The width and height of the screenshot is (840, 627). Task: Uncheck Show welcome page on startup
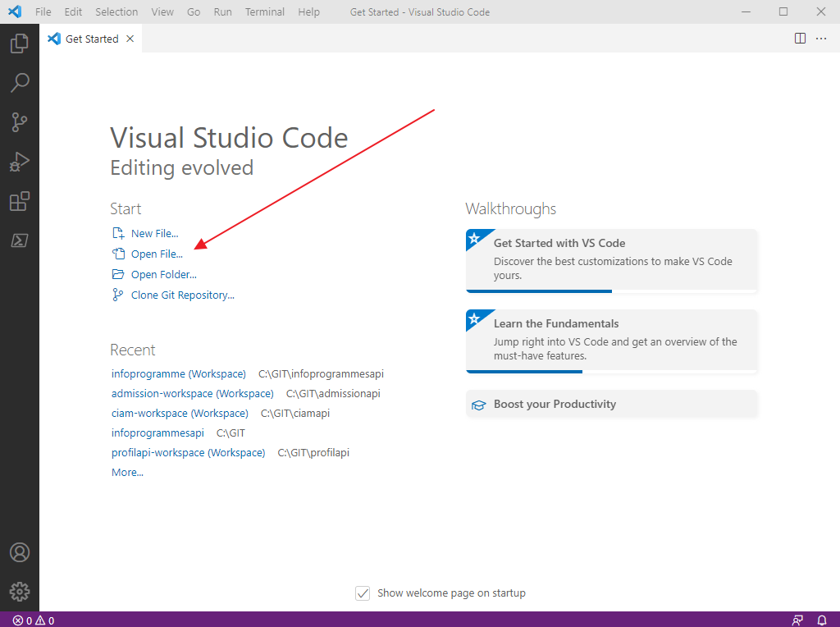pos(363,593)
